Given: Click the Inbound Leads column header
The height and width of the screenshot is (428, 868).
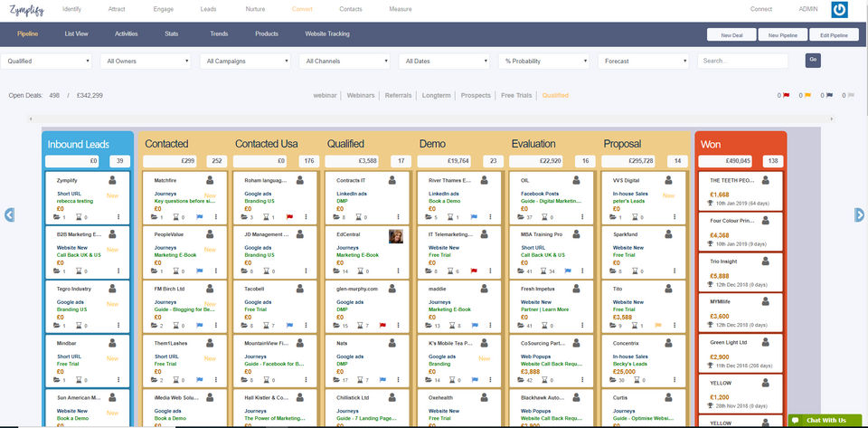Looking at the screenshot, I should click(x=79, y=144).
